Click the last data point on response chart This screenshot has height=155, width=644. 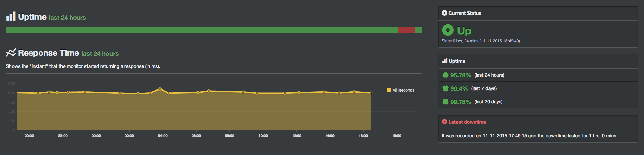tap(371, 93)
